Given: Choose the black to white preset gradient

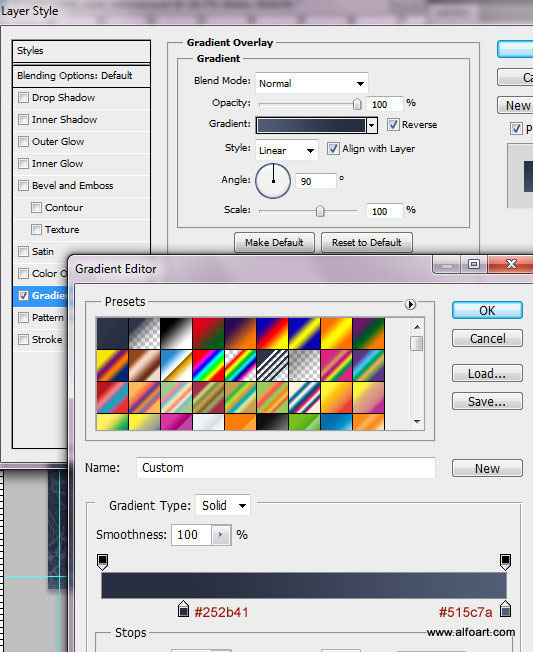Looking at the screenshot, I should pyautogui.click(x=176, y=333).
